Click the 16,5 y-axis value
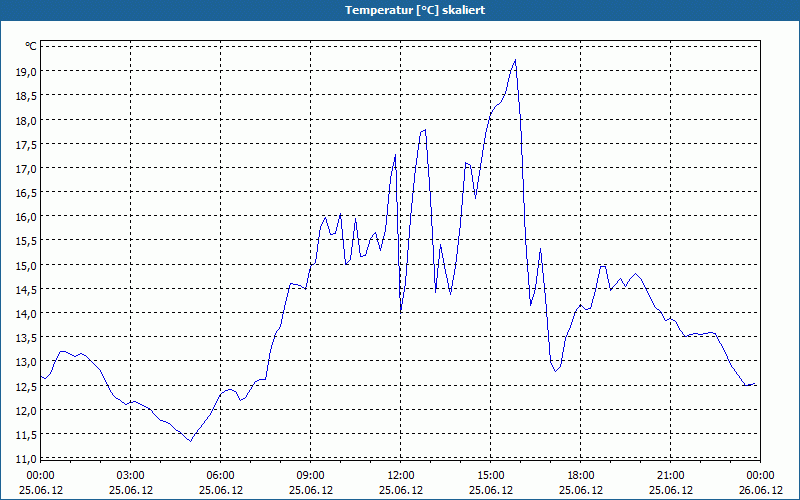 [x=27, y=193]
